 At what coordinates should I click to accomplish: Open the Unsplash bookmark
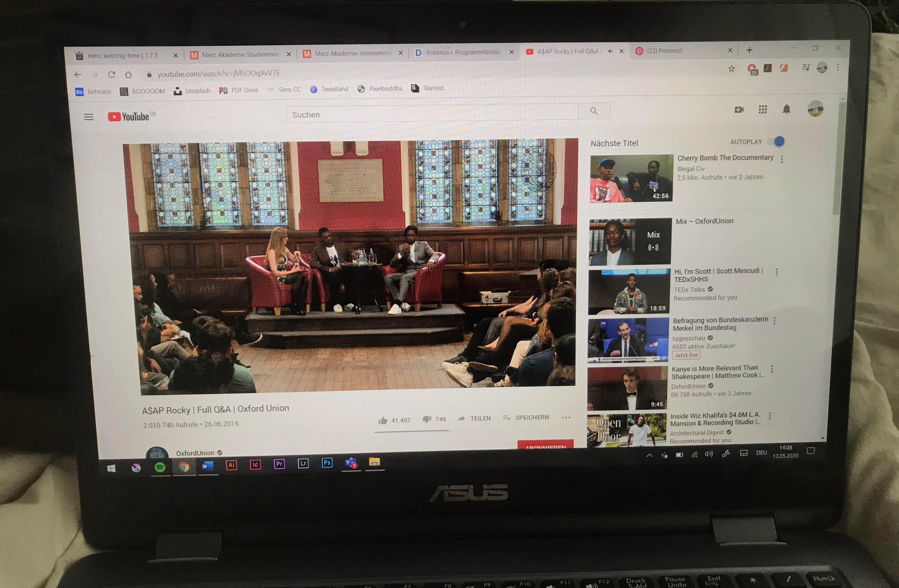(x=192, y=90)
